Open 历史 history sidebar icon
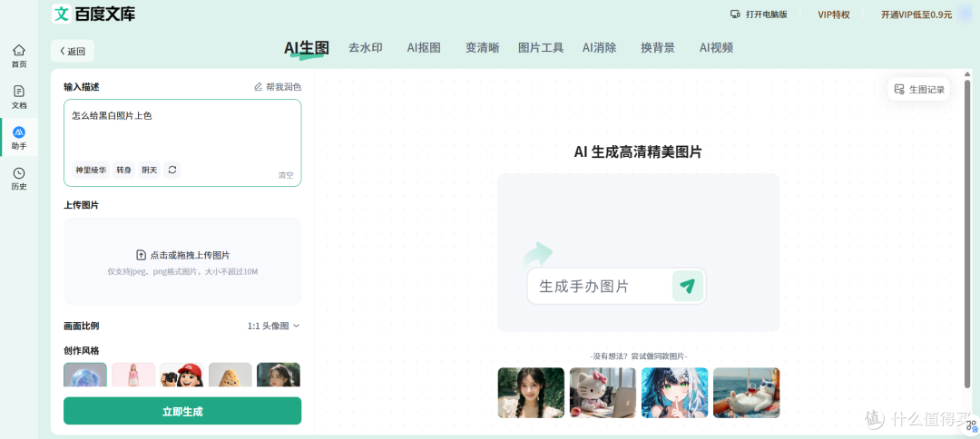This screenshot has width=980, height=439. coord(19,179)
